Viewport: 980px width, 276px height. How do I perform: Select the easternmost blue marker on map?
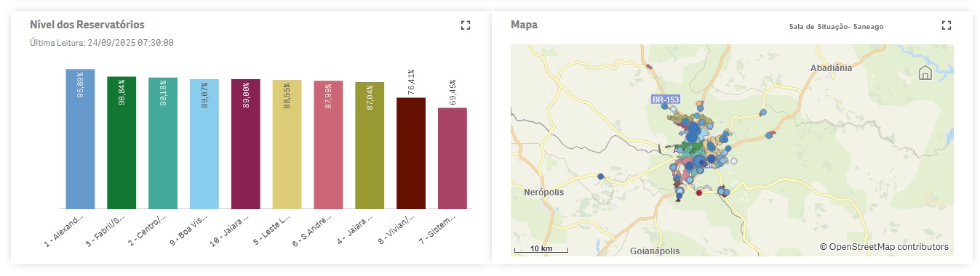point(769,135)
